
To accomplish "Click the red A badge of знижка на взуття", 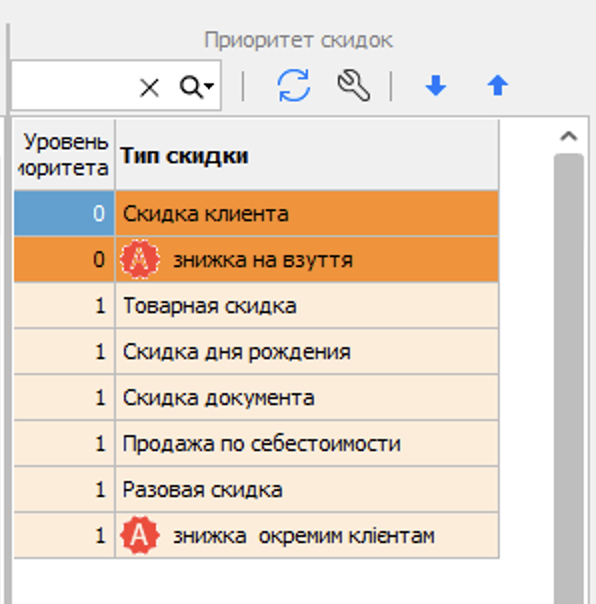I will [140, 259].
